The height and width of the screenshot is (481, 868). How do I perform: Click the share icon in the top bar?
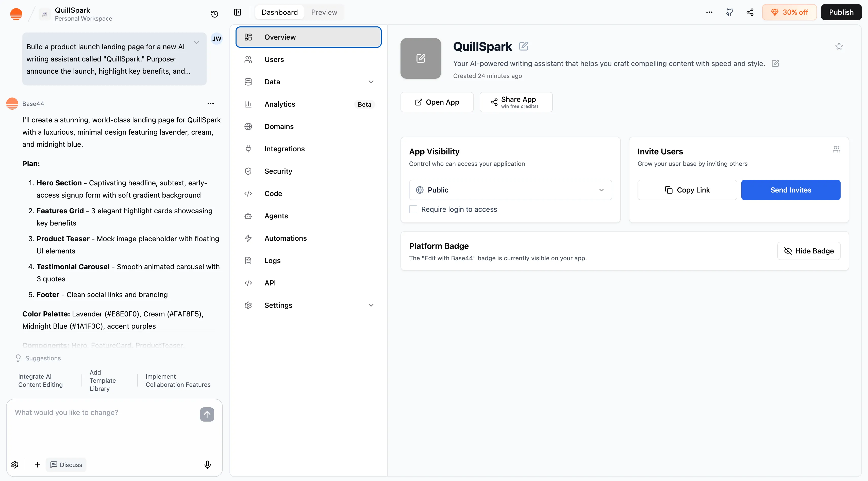click(x=750, y=12)
